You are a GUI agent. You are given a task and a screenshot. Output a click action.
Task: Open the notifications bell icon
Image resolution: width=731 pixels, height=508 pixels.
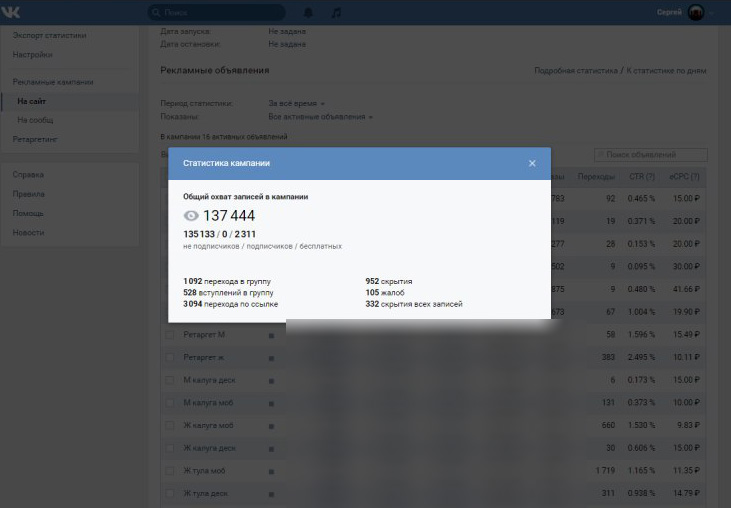click(308, 13)
